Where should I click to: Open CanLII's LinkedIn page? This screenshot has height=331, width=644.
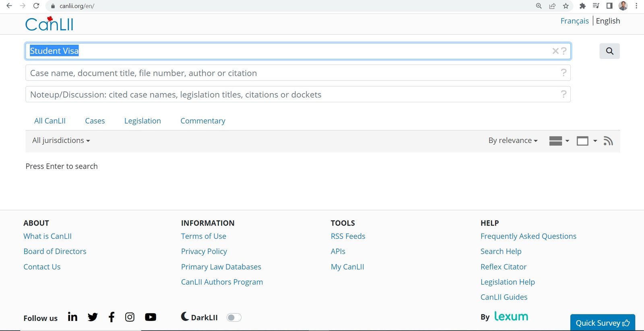[x=72, y=317]
